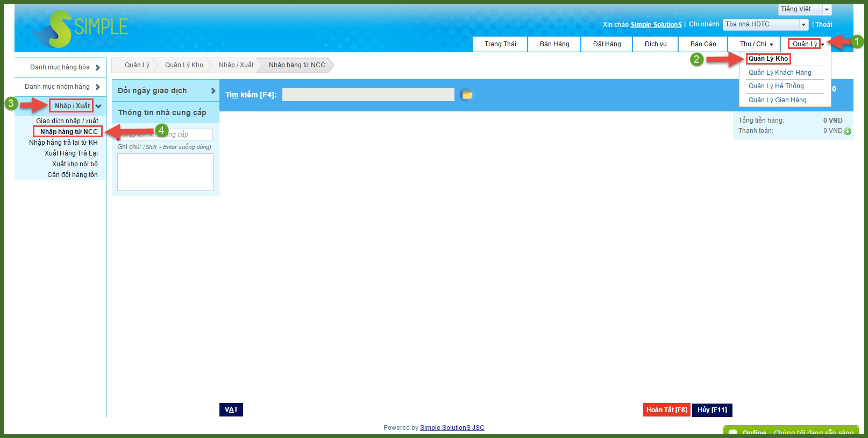Expand the Đổi ngày giao dịch panel arrow

tap(213, 91)
